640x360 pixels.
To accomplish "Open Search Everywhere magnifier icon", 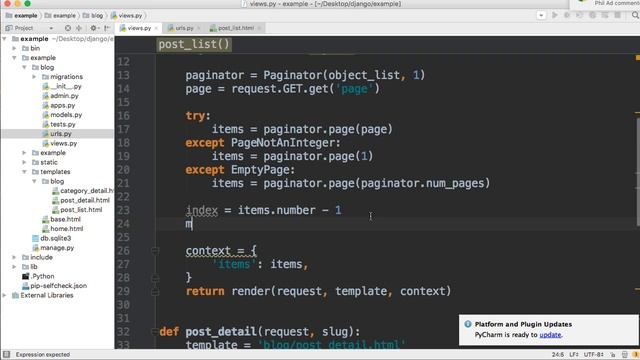I will 635,15.
